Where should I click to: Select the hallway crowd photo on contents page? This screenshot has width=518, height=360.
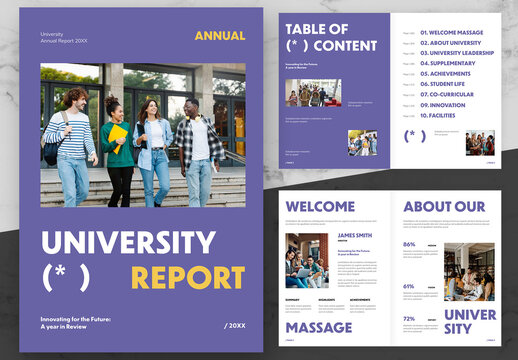pos(313,93)
